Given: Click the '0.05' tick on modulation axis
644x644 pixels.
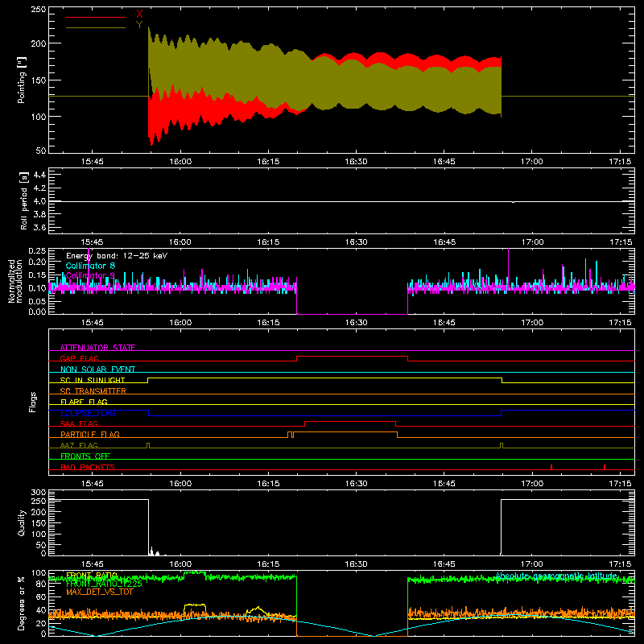Looking at the screenshot, I should click(x=37, y=301).
